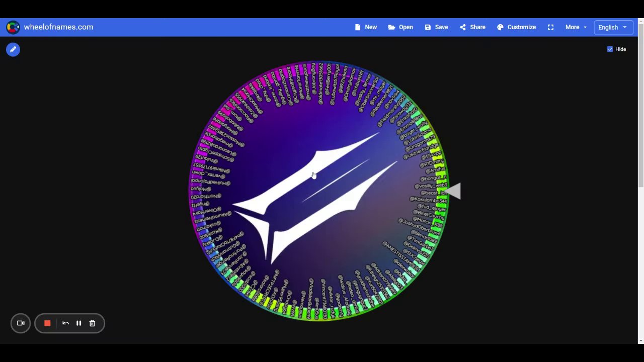This screenshot has width=644, height=362.
Task: Restart recording with the undo arrow
Action: (65, 323)
